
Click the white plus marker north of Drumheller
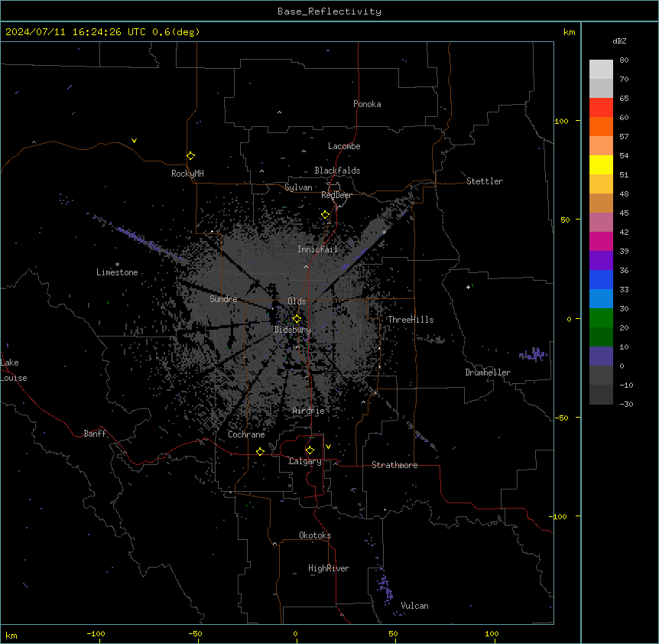pos(468,287)
